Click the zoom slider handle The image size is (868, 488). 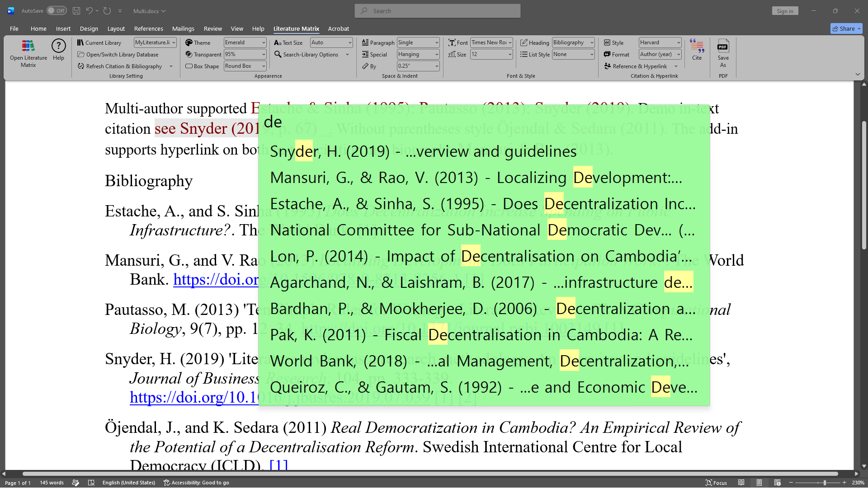(825, 483)
